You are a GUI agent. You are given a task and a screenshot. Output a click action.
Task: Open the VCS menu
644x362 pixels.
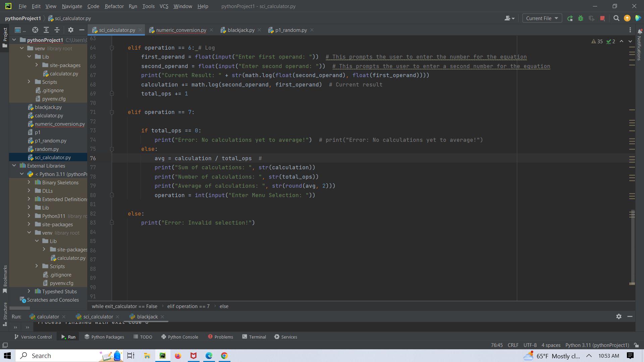(164, 6)
